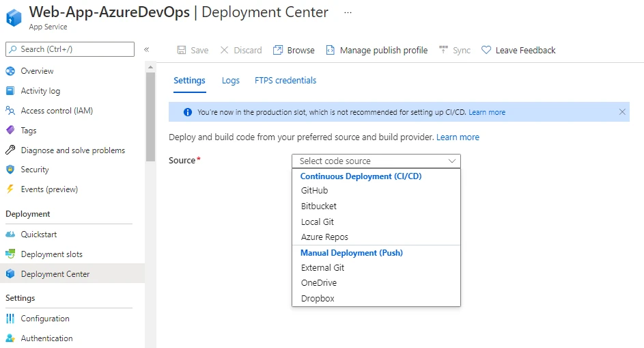Click the Sync icon in toolbar
This screenshot has width=644, height=348.
tap(444, 50)
